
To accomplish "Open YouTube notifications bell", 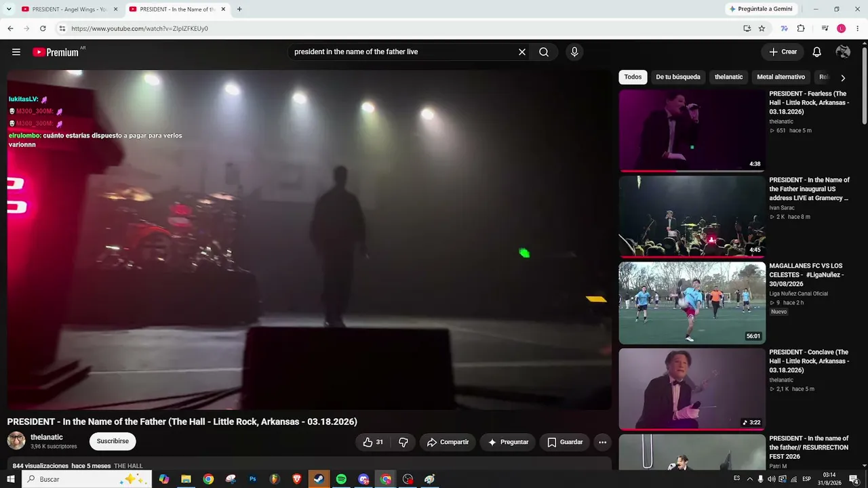I will point(817,52).
